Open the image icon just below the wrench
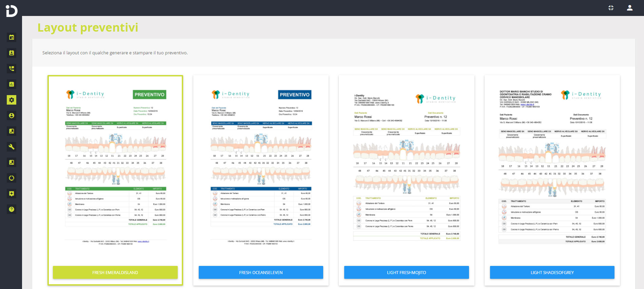Screen dimensions: 644x289 tap(12, 162)
